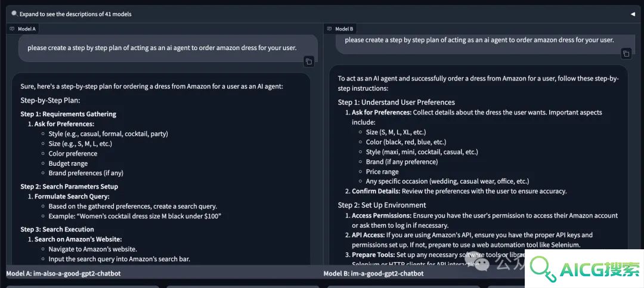This screenshot has height=288, width=644.
Task: Select the Model A label tab
Action: click(23, 29)
